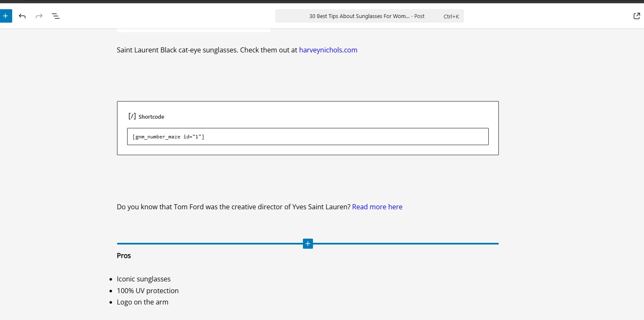Select the 'Iconic sunglasses' list item
Screen dimensions: 644x320
pyautogui.click(x=143, y=279)
